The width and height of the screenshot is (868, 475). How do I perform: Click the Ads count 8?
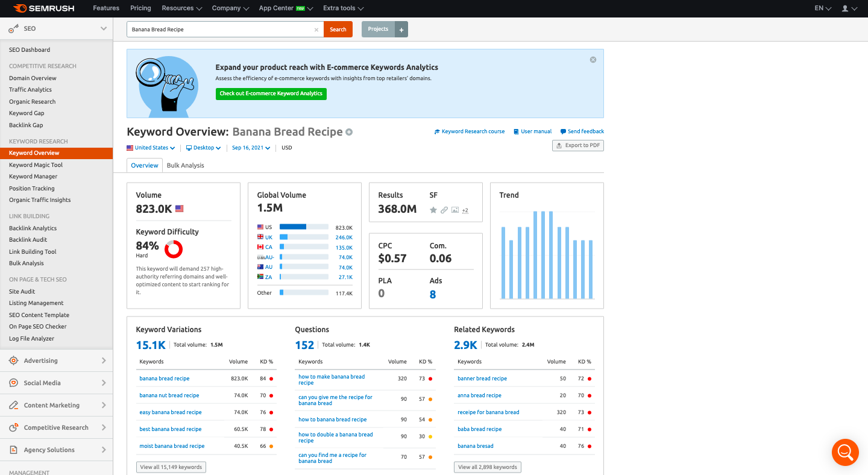tap(433, 295)
